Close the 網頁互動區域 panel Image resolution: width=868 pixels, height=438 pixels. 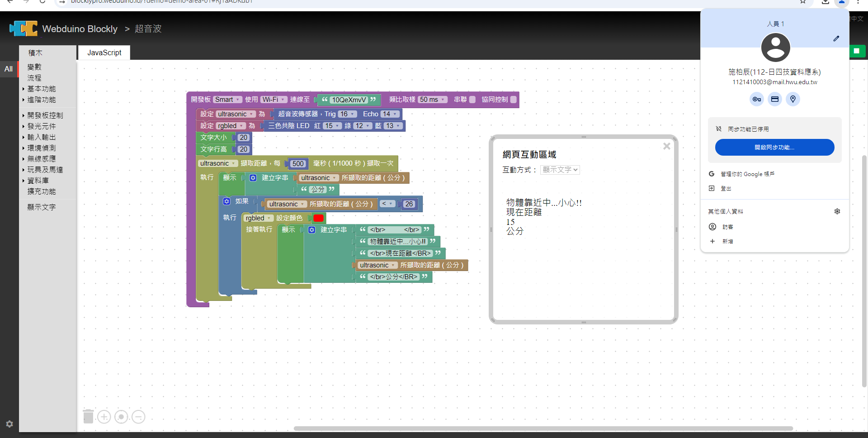click(666, 146)
